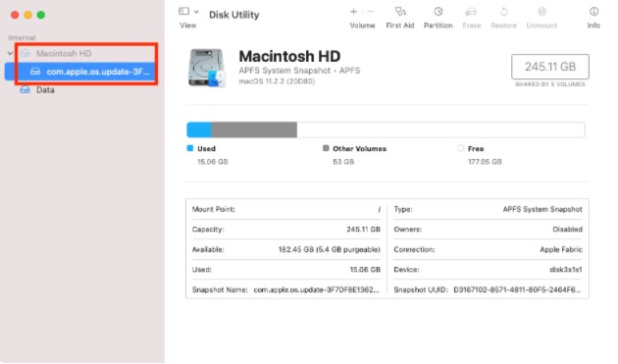Screen dimensions: 618x364
Task: Click the 245.11 GB capacity box
Action: pos(550,67)
